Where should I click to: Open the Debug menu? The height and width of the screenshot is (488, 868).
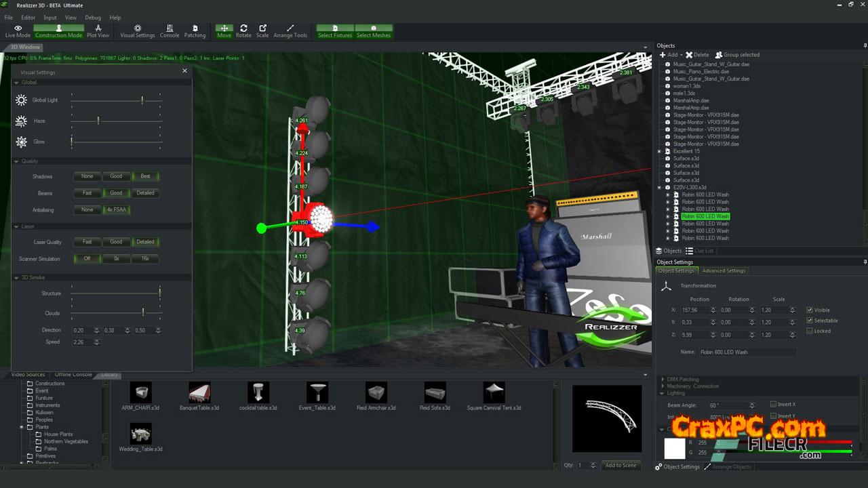click(x=93, y=18)
